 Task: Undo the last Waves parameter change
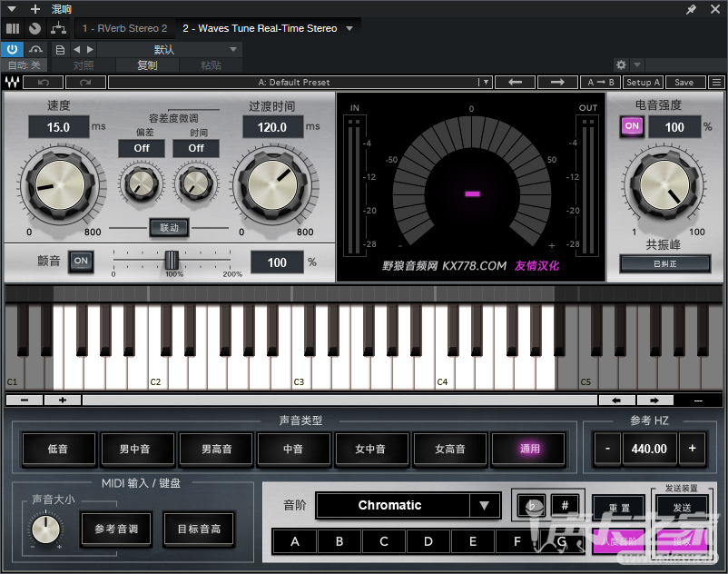44,83
